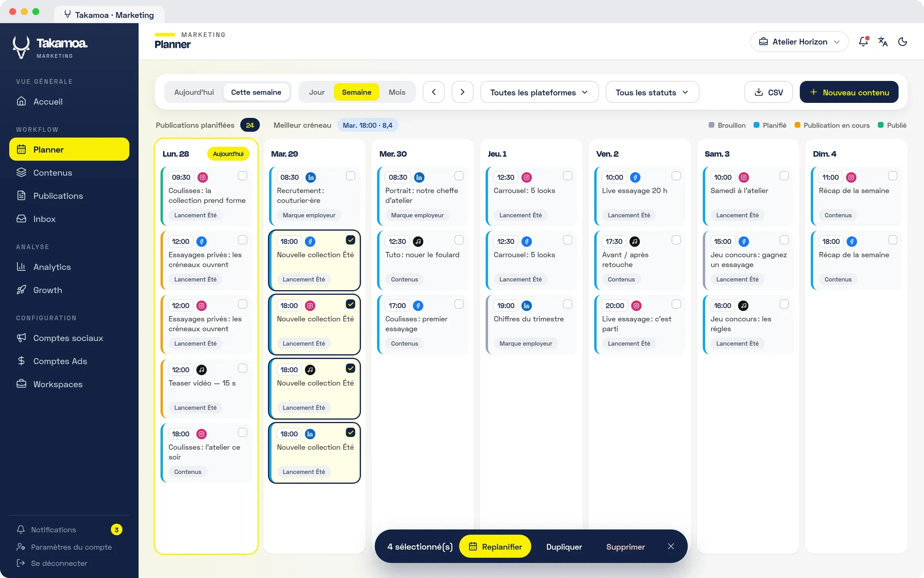The width and height of the screenshot is (924, 578).
Task: Check the Chiffres du trimestre card
Action: click(567, 304)
